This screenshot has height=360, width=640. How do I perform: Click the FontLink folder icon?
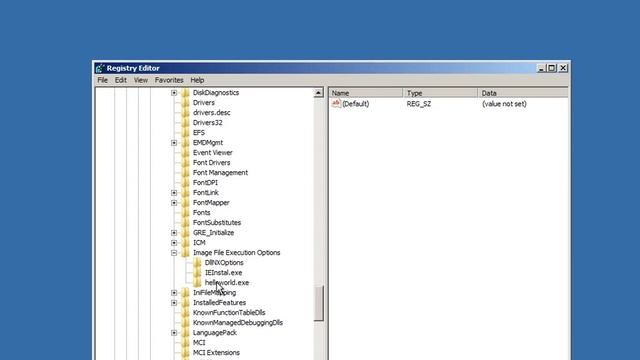click(x=185, y=193)
